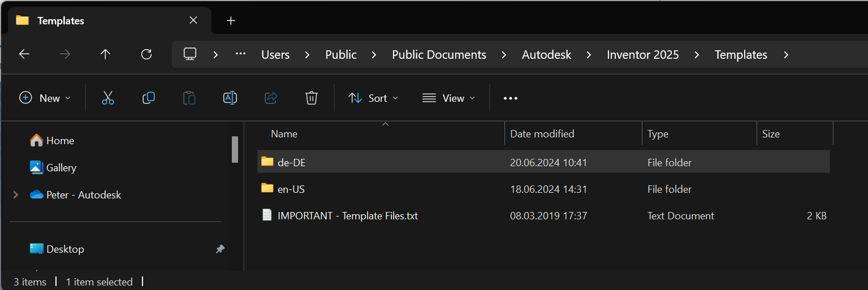
Task: Click the Cut scissors icon
Action: tap(108, 98)
